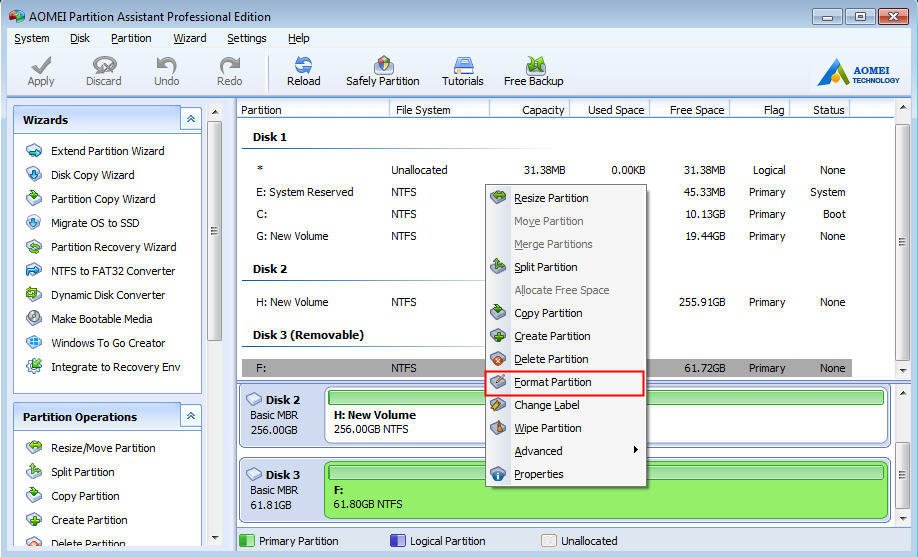
Task: Open the Partition menu
Action: click(131, 38)
